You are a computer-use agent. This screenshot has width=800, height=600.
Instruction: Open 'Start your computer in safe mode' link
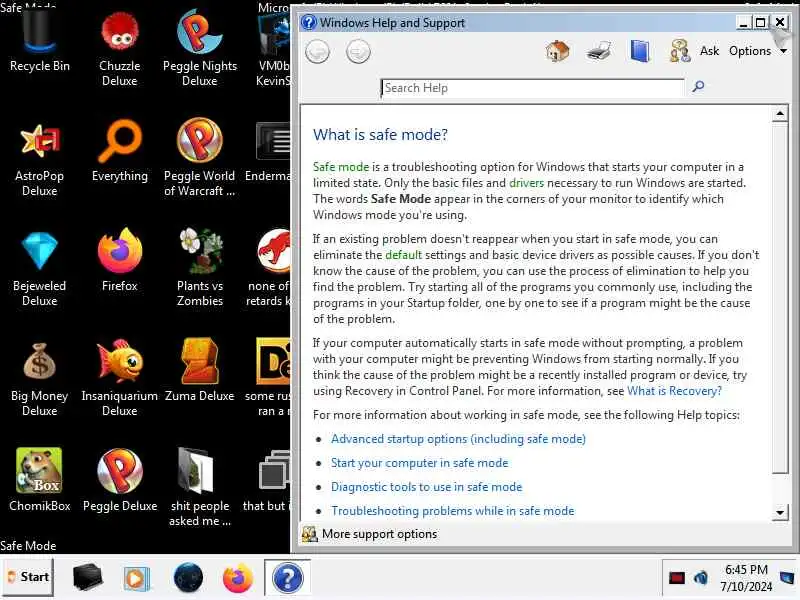(x=419, y=463)
